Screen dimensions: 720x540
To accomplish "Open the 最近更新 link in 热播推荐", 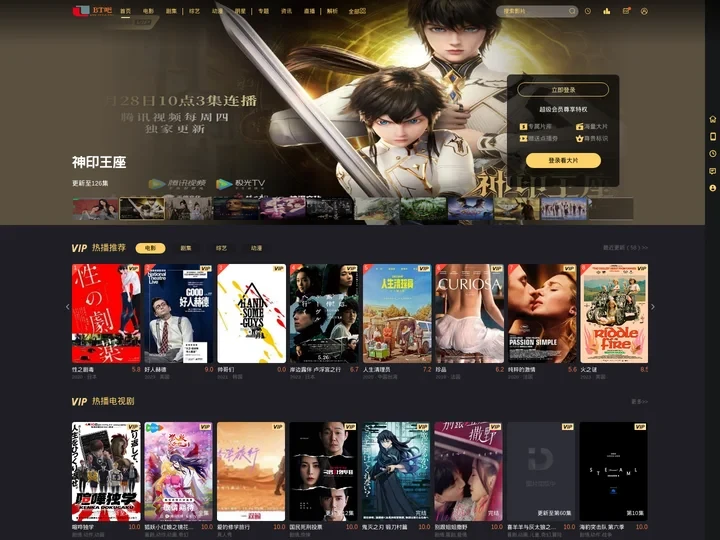I will [625, 248].
